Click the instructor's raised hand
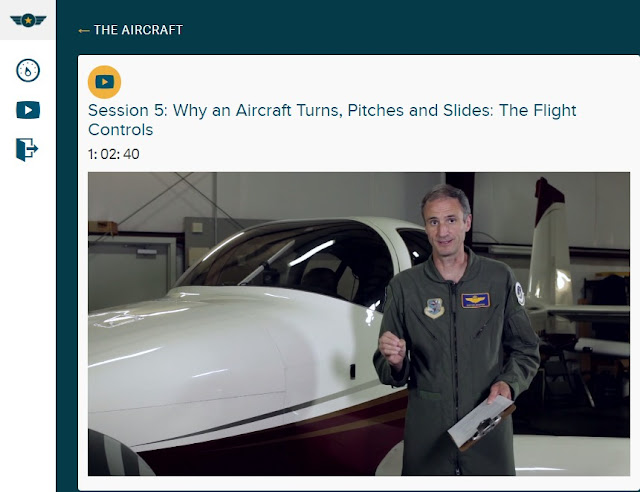 click(x=392, y=349)
